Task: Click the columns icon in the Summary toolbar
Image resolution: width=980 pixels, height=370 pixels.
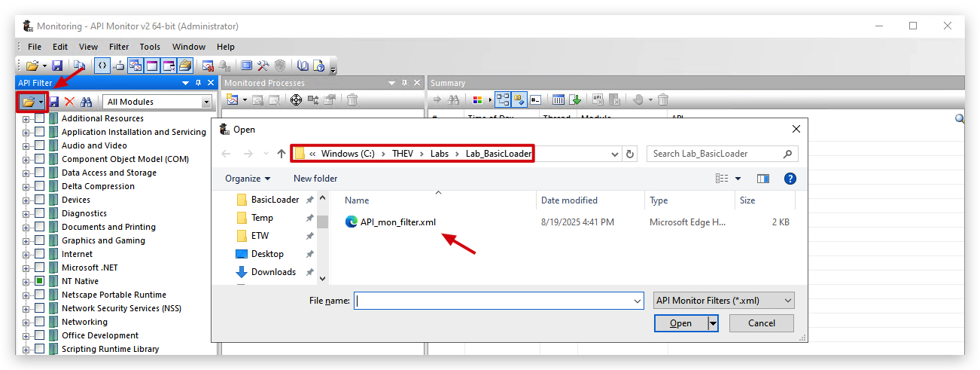Action: (558, 99)
